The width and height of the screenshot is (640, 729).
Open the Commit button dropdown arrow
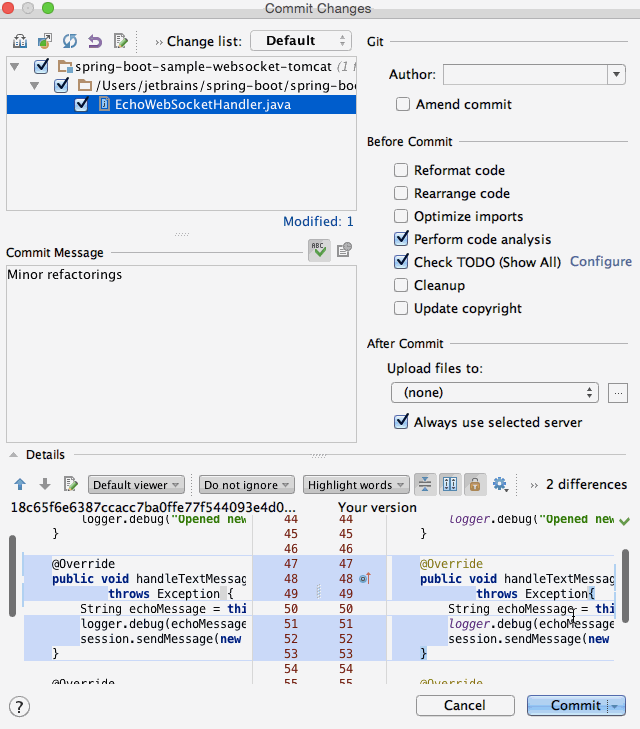point(616,706)
